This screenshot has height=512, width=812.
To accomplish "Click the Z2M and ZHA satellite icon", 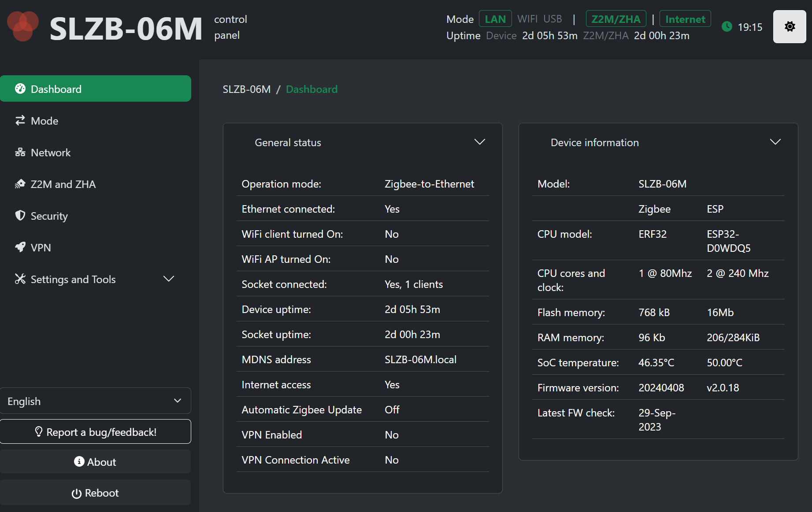I will pos(20,184).
